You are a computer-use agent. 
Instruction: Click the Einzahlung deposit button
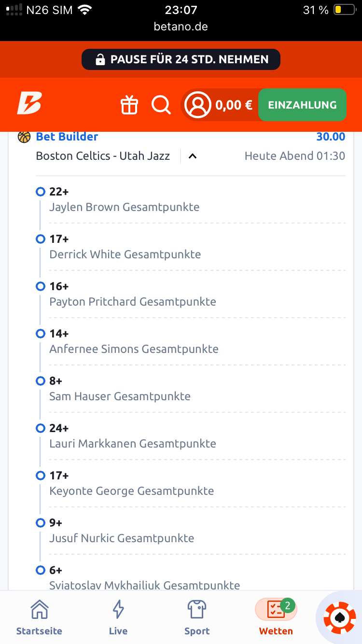point(302,105)
